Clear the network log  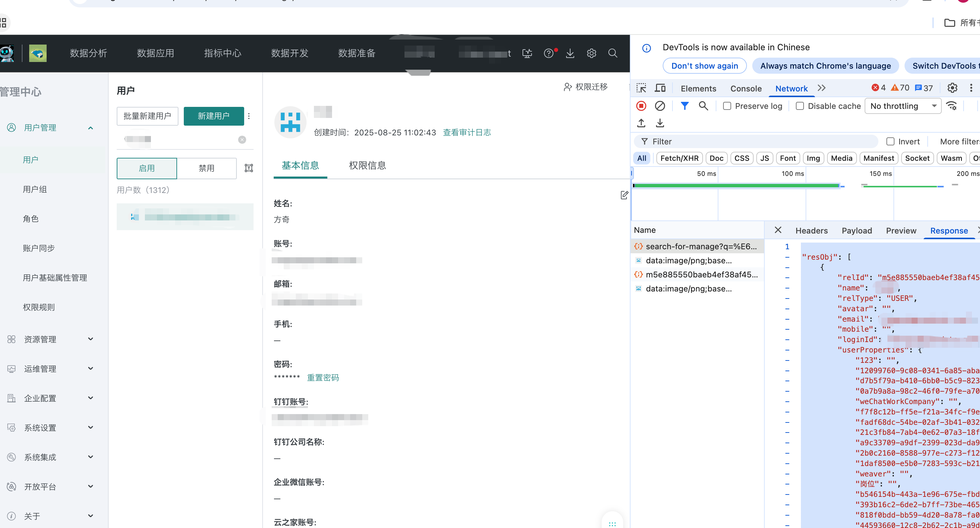[x=660, y=106]
